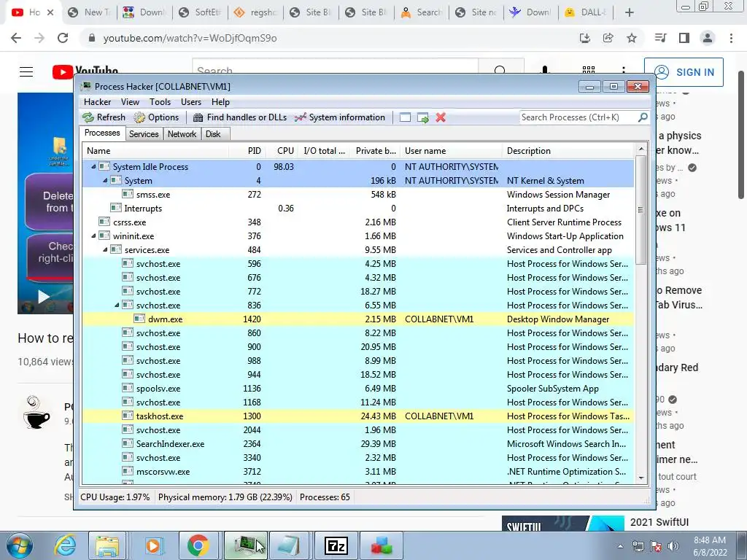Click the search magnifier in Process Hacker
The image size is (747, 560).
[643, 117]
